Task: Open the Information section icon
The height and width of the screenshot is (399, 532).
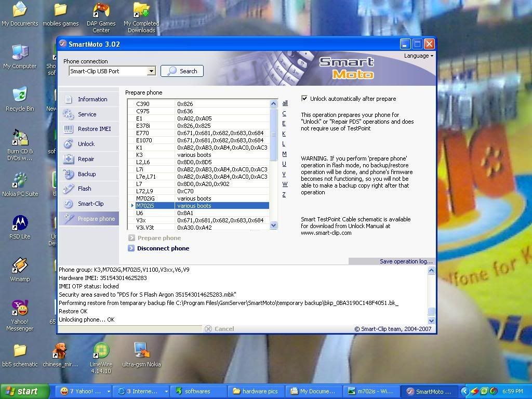Action: pos(69,99)
